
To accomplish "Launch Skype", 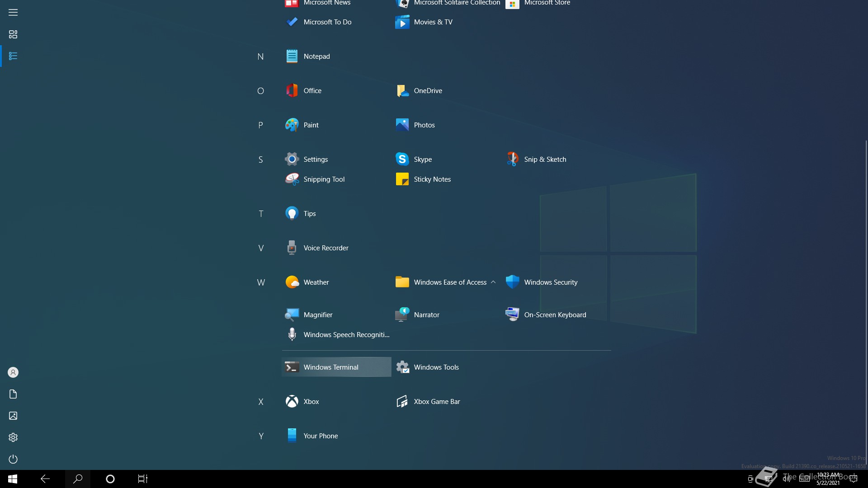I will (447, 159).
